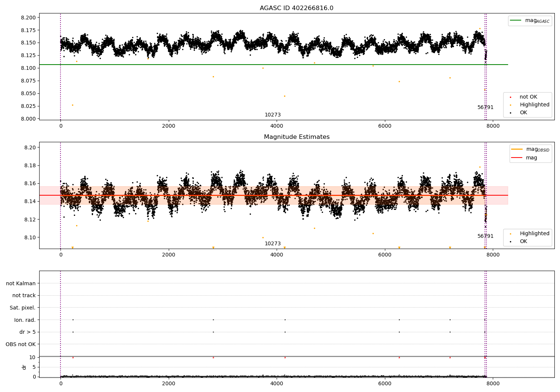
Task: Click the "8.050" y-tick label
Action: pos(28,94)
